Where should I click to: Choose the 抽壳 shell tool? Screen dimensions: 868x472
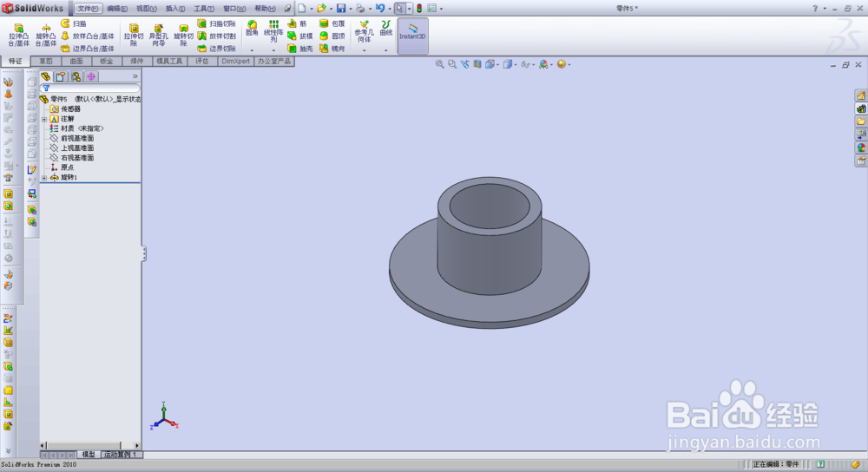(300, 49)
